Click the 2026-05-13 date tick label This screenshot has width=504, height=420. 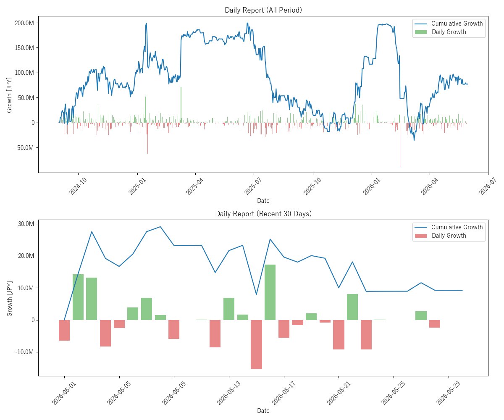click(x=229, y=392)
